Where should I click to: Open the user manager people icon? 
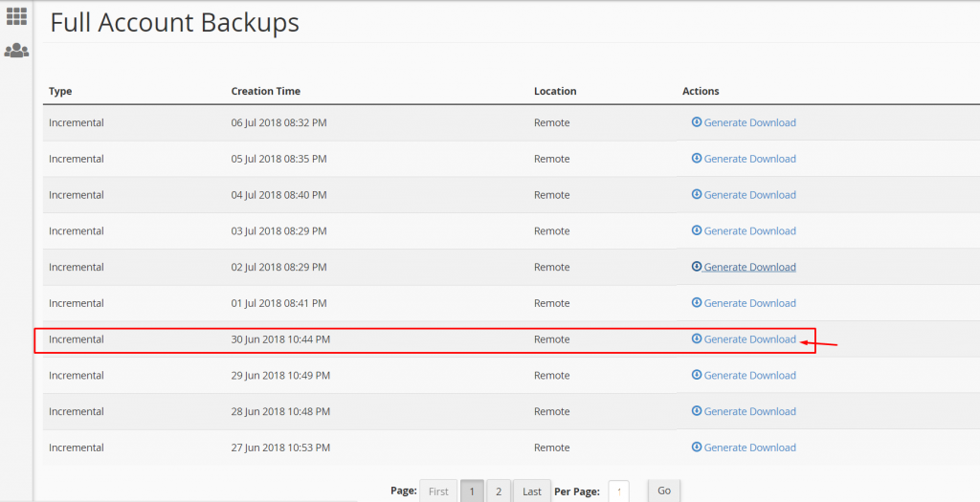16,51
